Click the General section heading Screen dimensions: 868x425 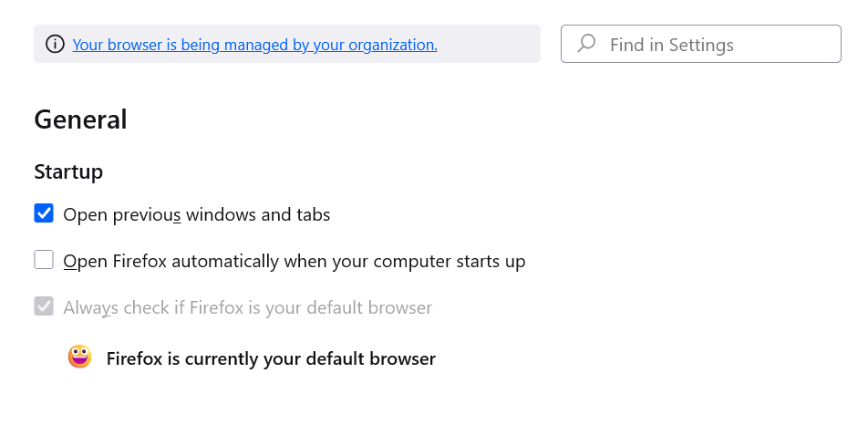tap(80, 119)
